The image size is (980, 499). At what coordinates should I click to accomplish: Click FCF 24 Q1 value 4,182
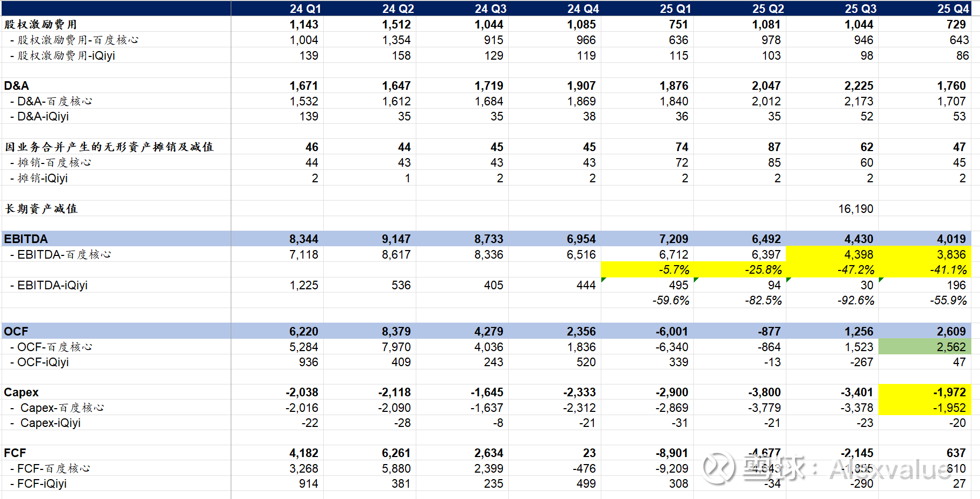pyautogui.click(x=303, y=453)
